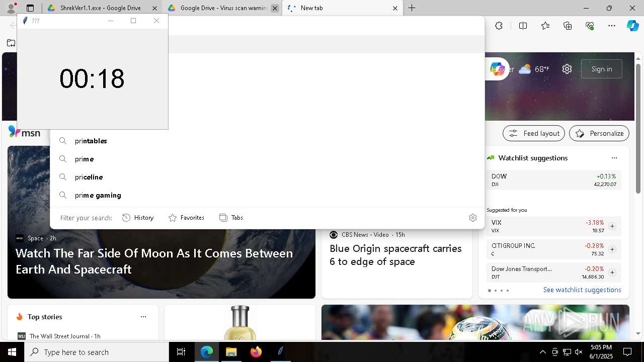Add Citigroup Inc. to watchlist
The image size is (644, 362).
tap(612, 249)
